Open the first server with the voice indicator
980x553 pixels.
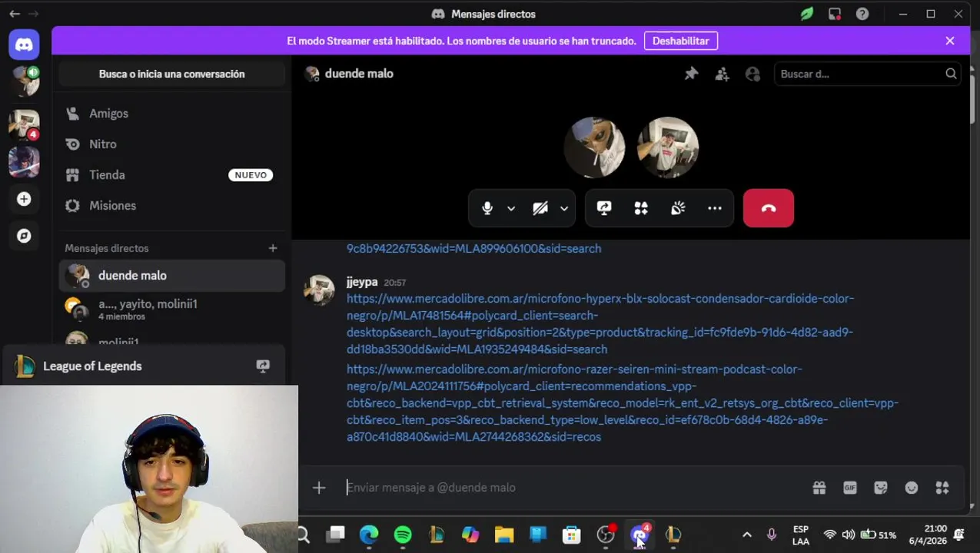(24, 81)
